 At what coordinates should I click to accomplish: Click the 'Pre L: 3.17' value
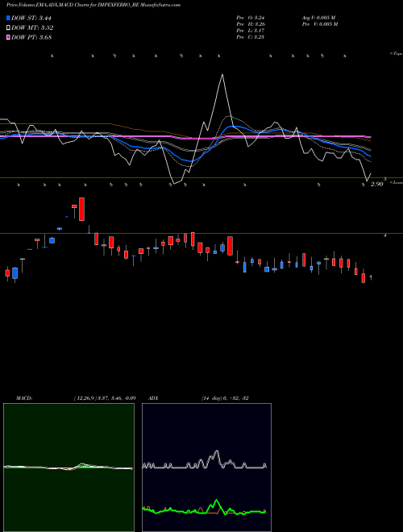[x=251, y=31]
